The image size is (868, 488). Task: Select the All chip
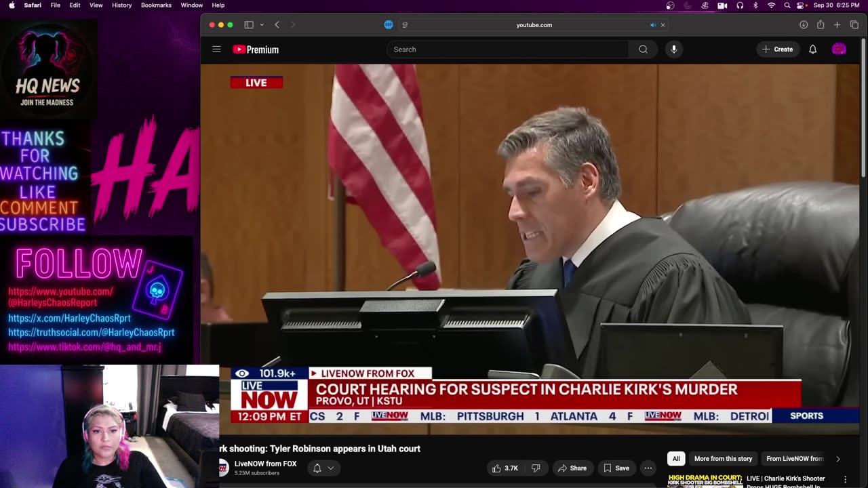(676, 459)
